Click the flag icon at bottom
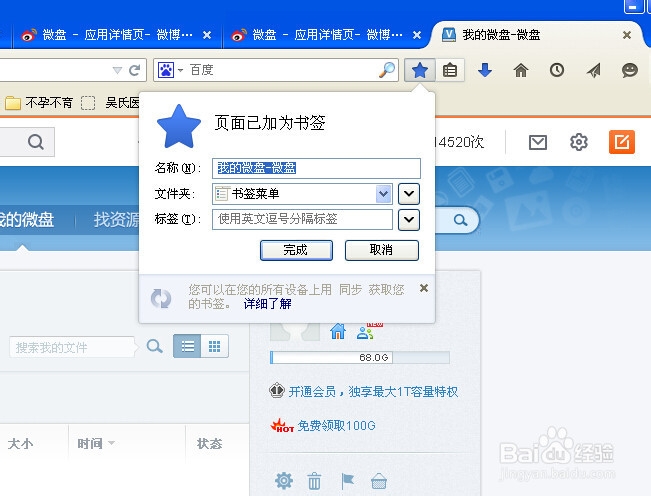The width and height of the screenshot is (651, 496). 347,481
